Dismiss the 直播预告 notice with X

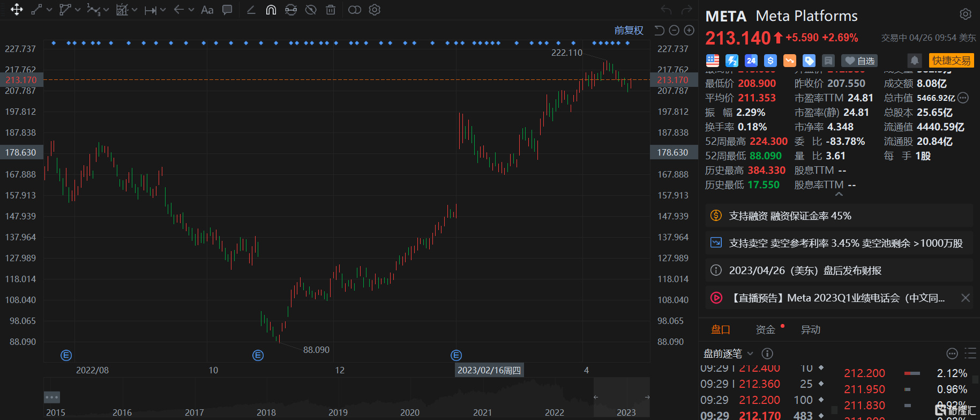tap(966, 298)
